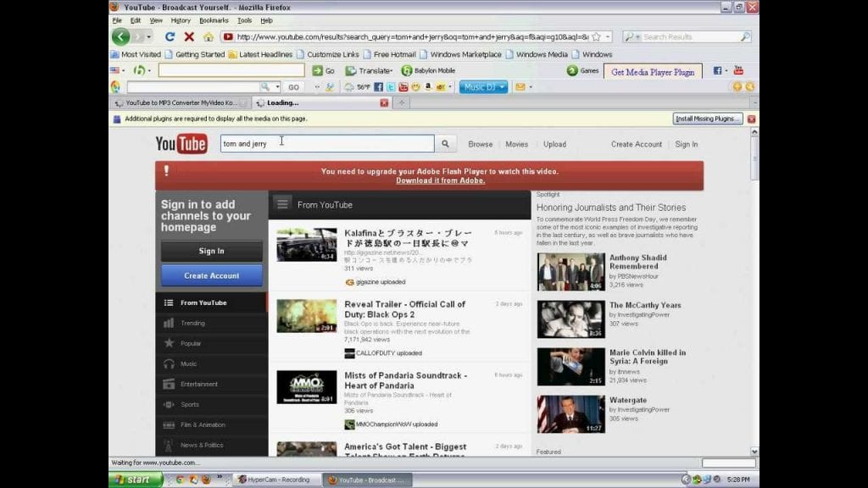Viewport: 868px width, 488px height.
Task: Click the page vertical scrollbar down arrow
Action: click(754, 452)
